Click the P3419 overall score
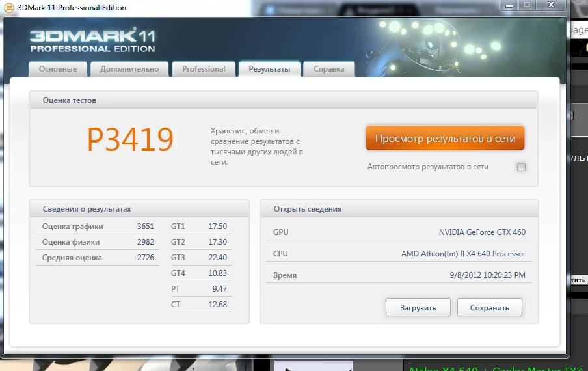Viewport: 588px width, 371px height. click(130, 139)
